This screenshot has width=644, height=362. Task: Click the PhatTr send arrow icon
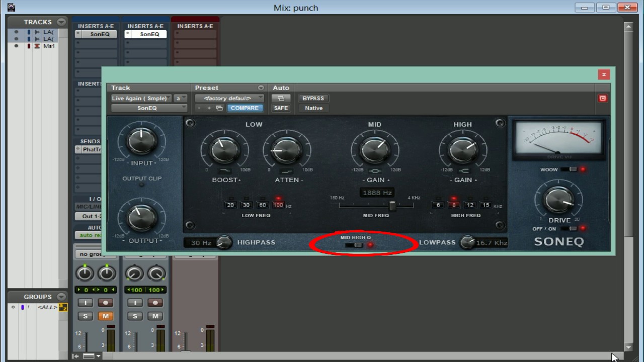point(78,149)
